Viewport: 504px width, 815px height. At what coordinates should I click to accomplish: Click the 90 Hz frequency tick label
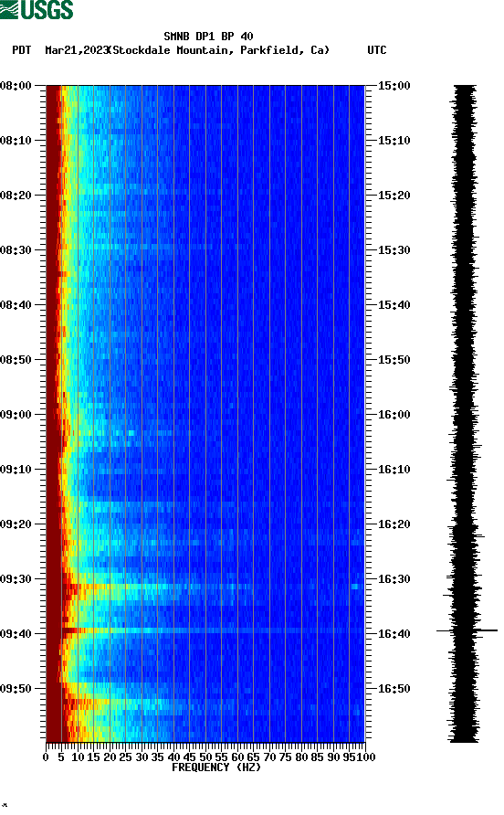coord(333,757)
